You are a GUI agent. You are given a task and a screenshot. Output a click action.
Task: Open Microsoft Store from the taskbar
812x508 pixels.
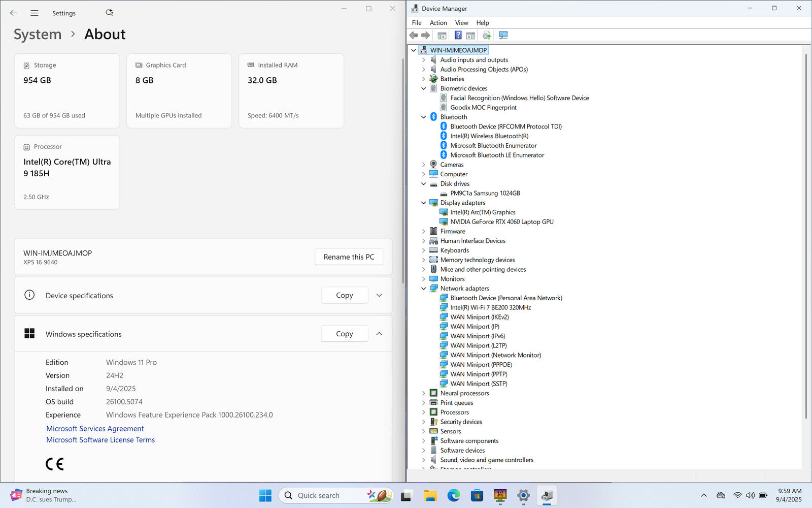tap(477, 495)
